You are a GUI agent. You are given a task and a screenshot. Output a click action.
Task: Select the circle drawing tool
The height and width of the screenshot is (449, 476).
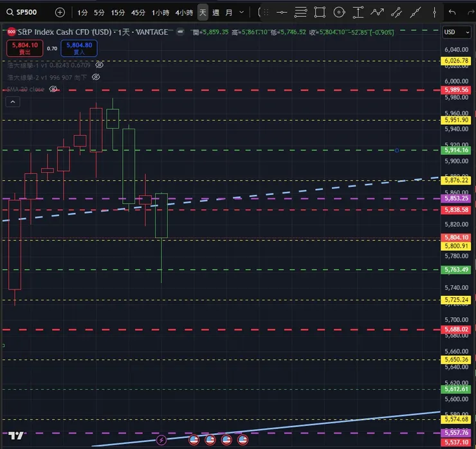pos(339,12)
